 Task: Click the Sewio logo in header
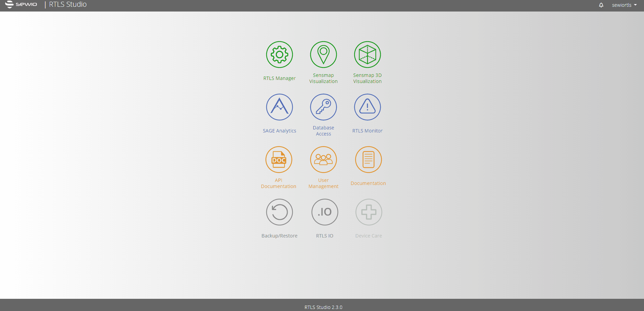coord(21,4)
